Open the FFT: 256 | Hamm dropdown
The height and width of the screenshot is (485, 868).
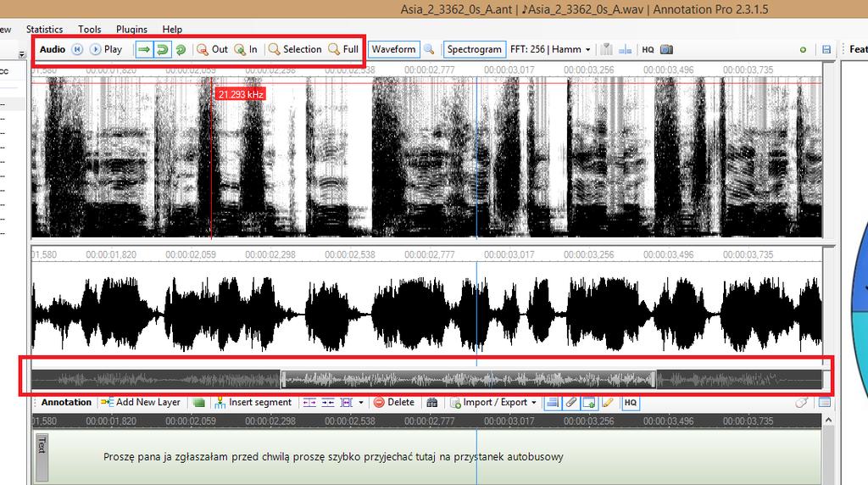click(x=550, y=49)
